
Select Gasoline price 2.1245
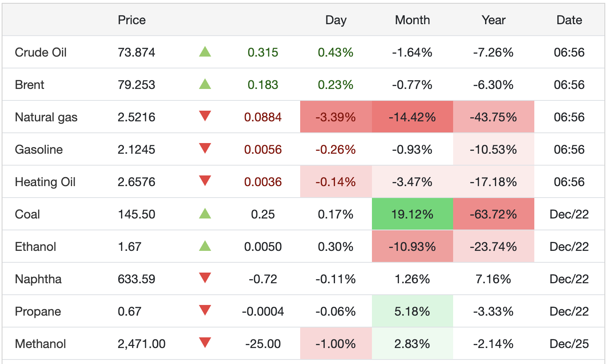coord(137,150)
